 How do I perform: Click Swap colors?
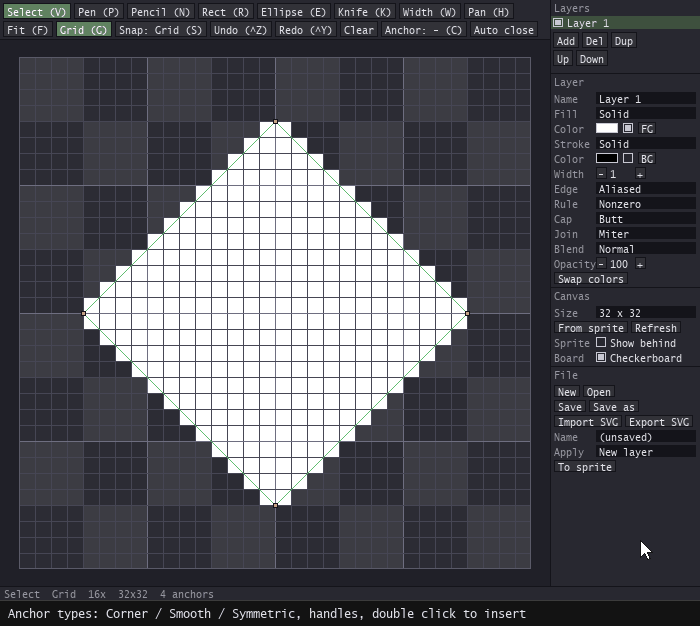[591, 279]
